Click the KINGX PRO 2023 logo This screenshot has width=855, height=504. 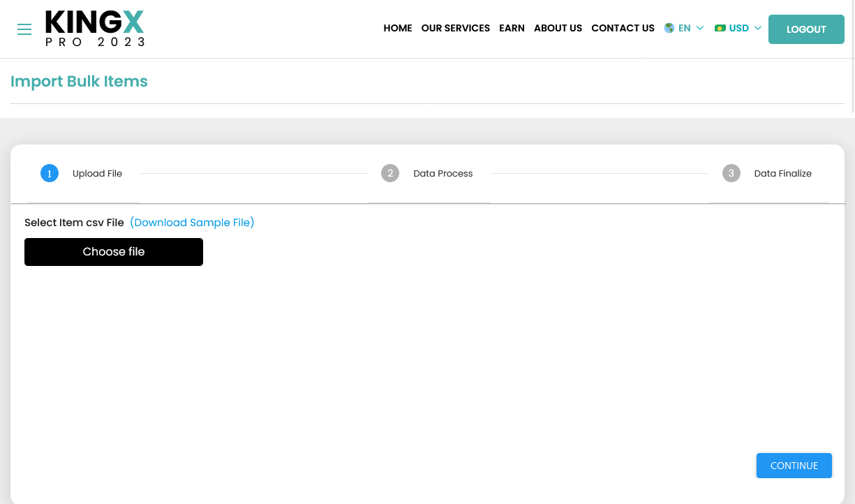pyautogui.click(x=95, y=29)
